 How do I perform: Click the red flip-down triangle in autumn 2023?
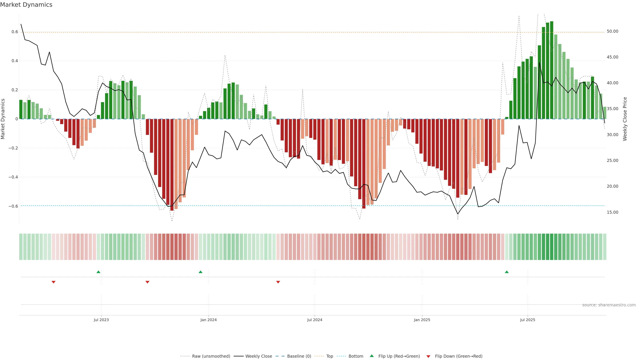pyautogui.click(x=148, y=282)
